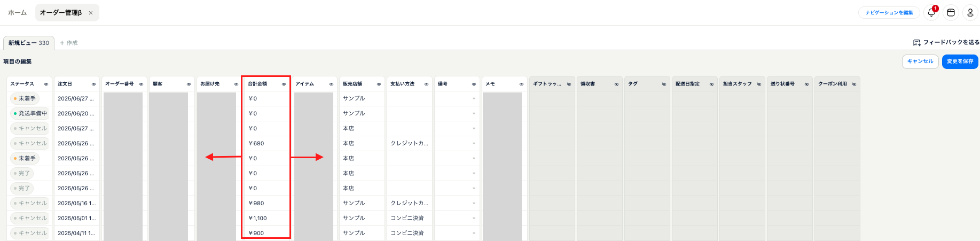Click サンプル store in 2025/06/27 row

click(362, 98)
